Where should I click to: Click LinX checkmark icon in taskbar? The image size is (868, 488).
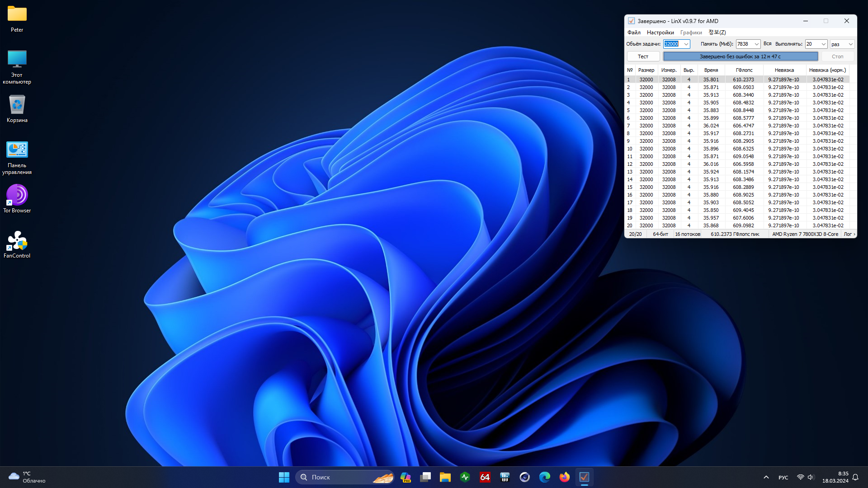[584, 477]
